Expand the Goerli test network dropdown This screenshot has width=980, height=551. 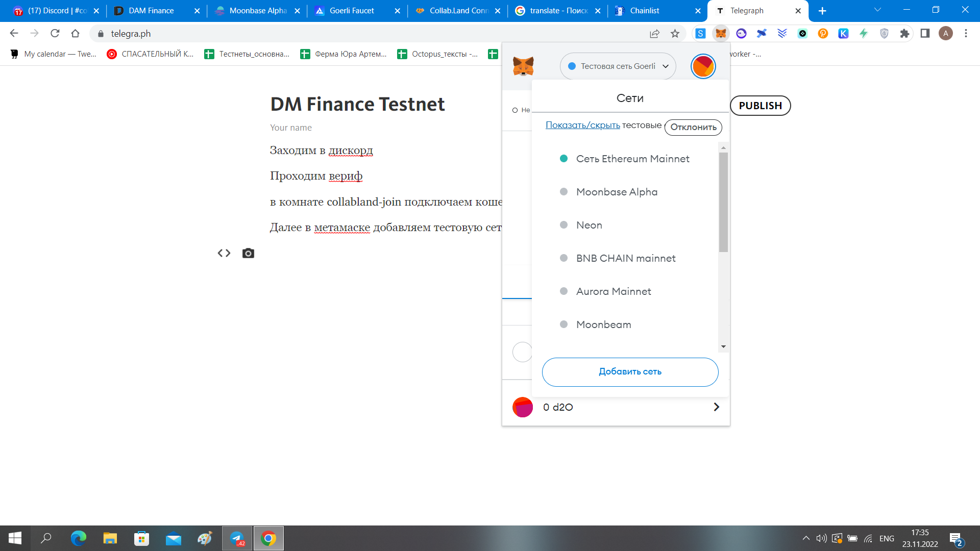click(x=618, y=66)
